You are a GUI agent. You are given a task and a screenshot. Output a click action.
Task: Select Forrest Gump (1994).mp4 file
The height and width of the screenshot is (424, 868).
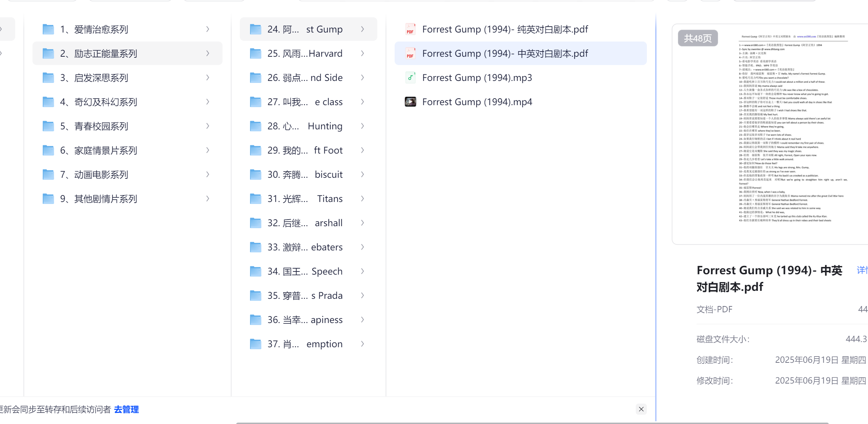(x=477, y=102)
